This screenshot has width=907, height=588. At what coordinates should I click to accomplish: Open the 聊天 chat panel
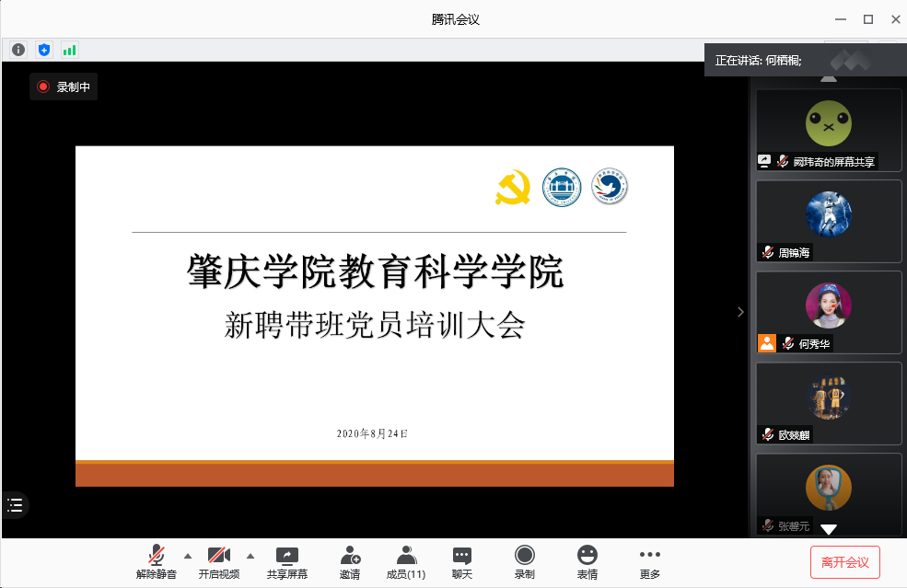click(x=462, y=561)
